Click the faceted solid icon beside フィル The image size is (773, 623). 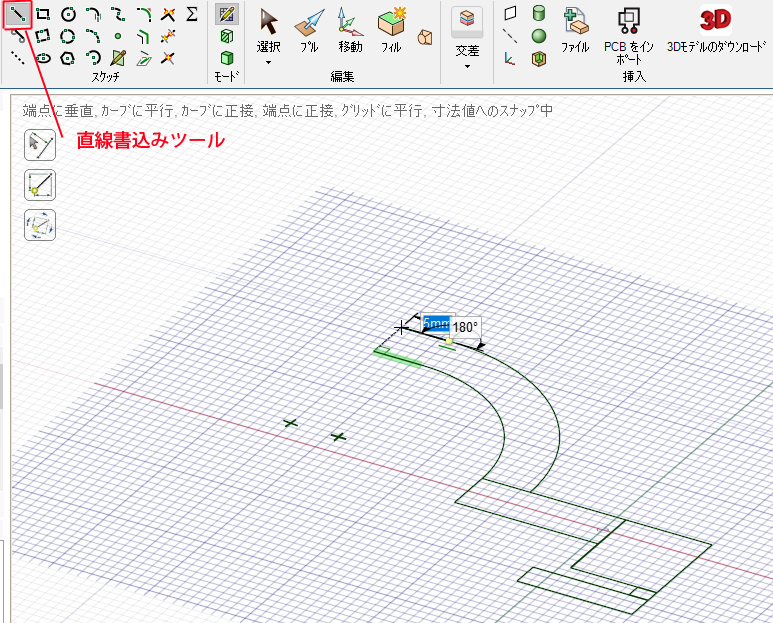tap(425, 37)
